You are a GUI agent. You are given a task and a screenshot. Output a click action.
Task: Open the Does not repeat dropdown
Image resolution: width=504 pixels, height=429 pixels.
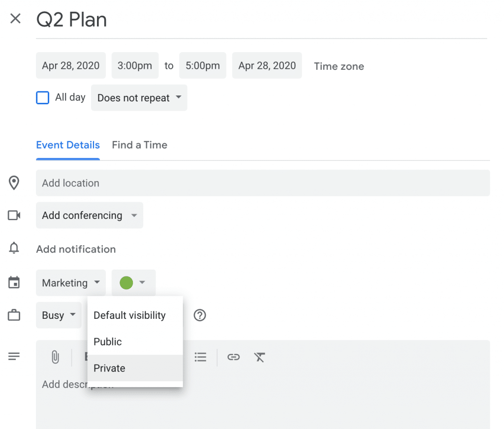[x=139, y=98]
